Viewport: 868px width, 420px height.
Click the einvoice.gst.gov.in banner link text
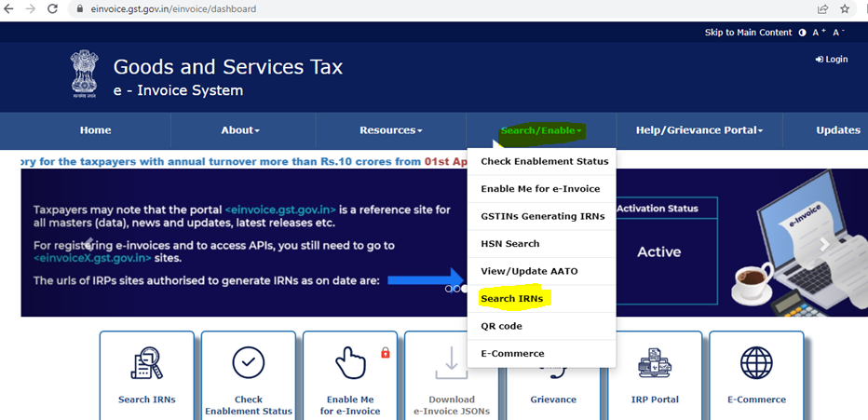[280, 210]
